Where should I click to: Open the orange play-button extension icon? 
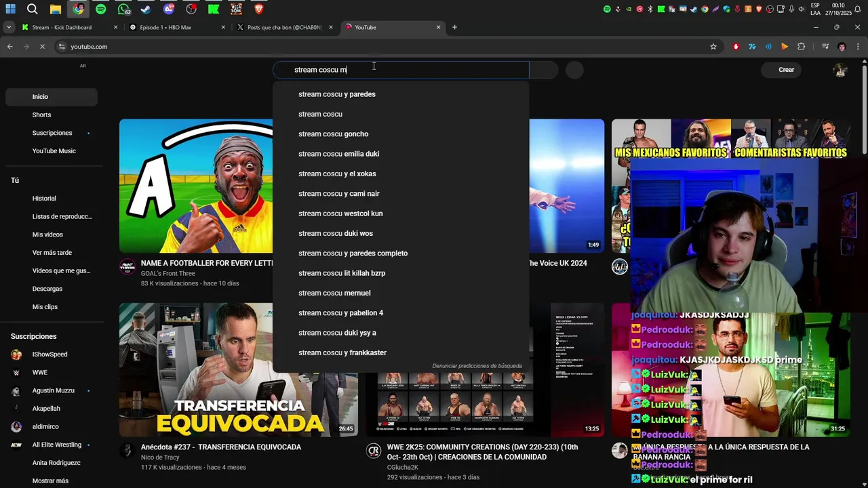(785, 47)
